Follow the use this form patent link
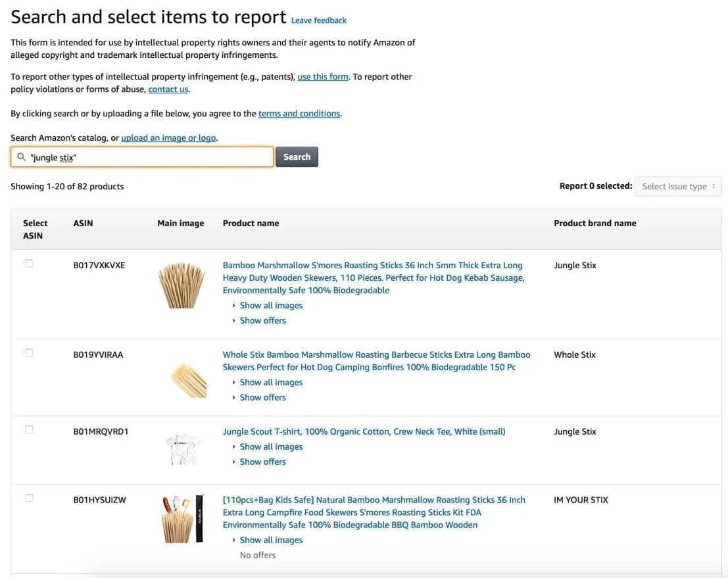This screenshot has width=728, height=578. [322, 75]
